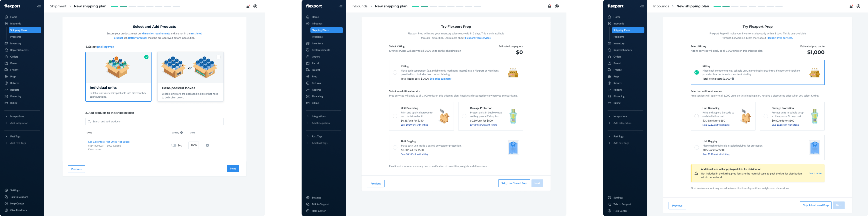Expand See price summary for kitting cost
The image size is (868, 216).
click(440, 79)
